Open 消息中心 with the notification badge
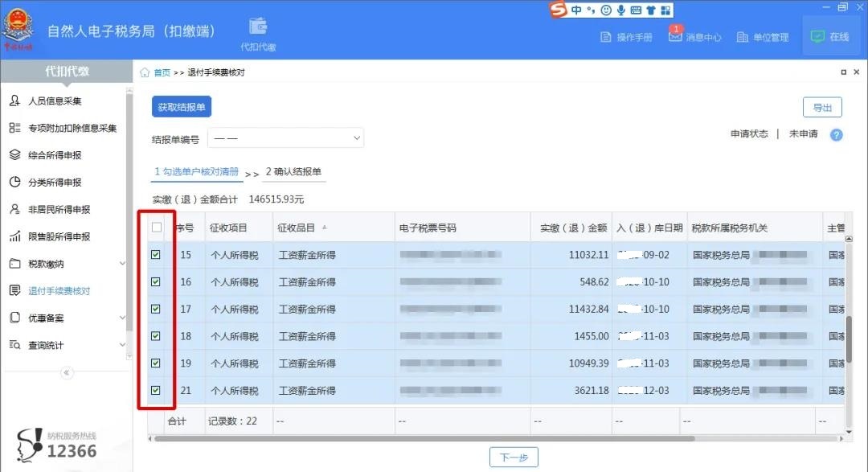This screenshot has width=868, height=472. tap(694, 36)
